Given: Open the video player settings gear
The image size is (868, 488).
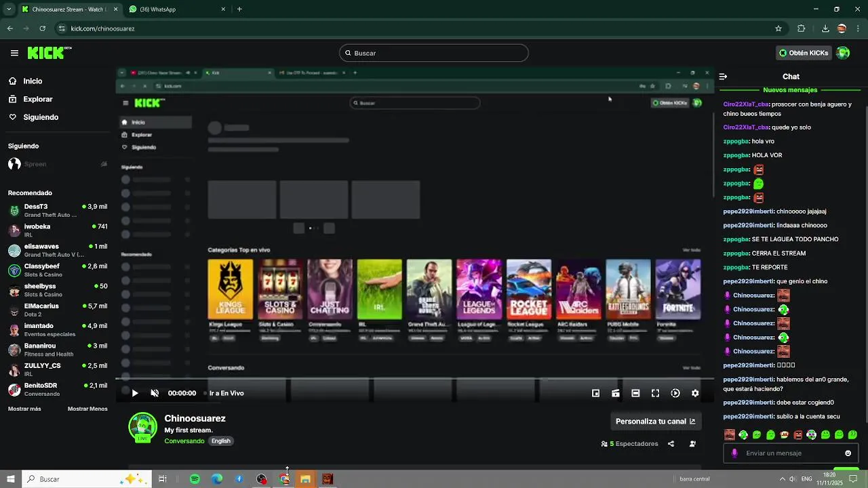Looking at the screenshot, I should 695,393.
